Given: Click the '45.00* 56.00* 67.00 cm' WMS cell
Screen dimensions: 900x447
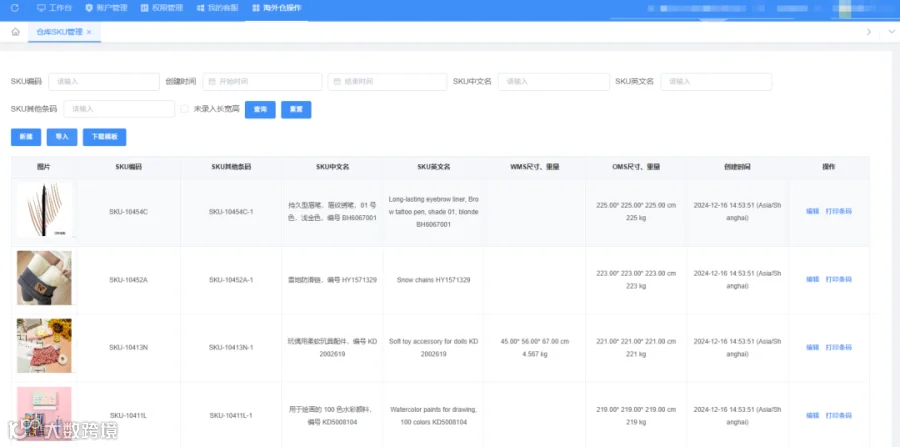Looking at the screenshot, I should coord(535,348).
